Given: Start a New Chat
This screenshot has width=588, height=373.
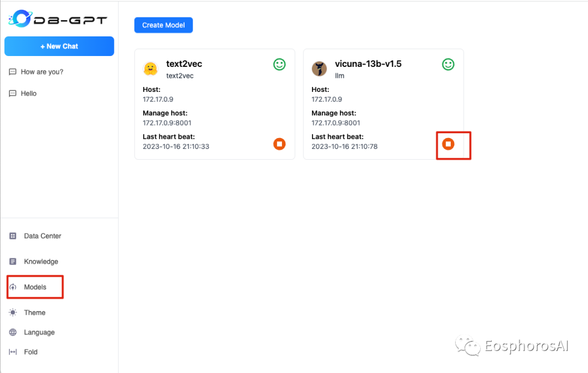Looking at the screenshot, I should [x=59, y=46].
